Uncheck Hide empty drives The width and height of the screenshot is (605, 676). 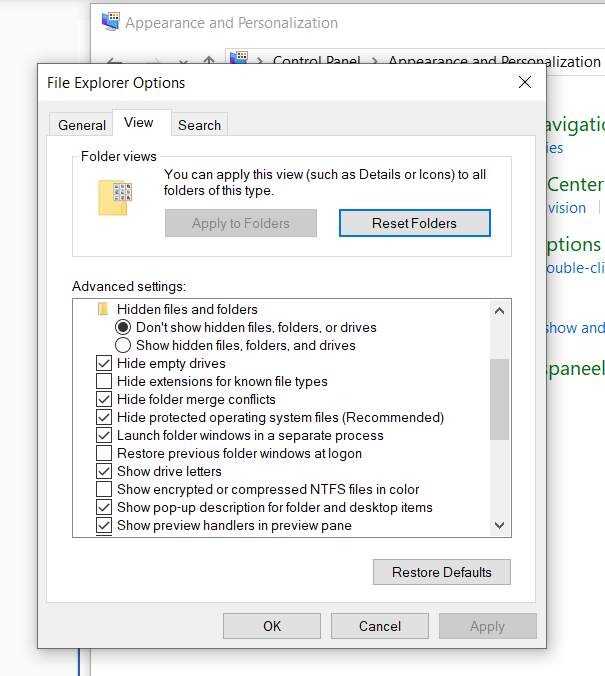tap(104, 363)
